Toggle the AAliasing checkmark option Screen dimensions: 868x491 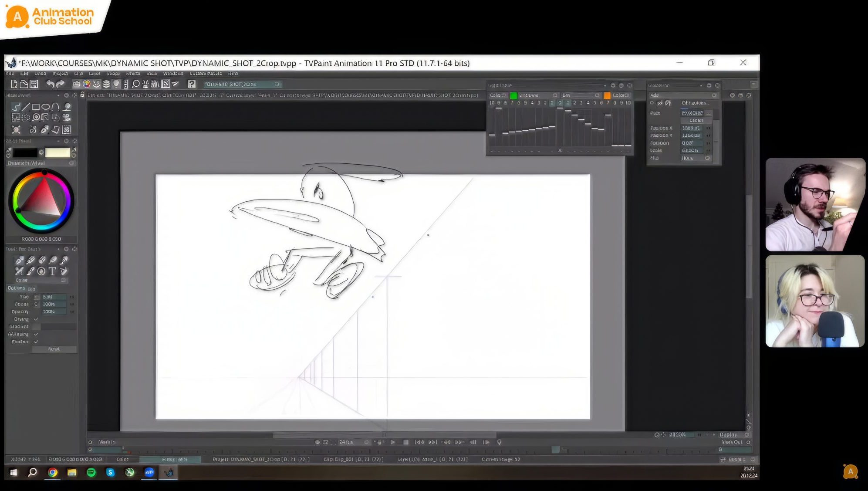coord(36,334)
